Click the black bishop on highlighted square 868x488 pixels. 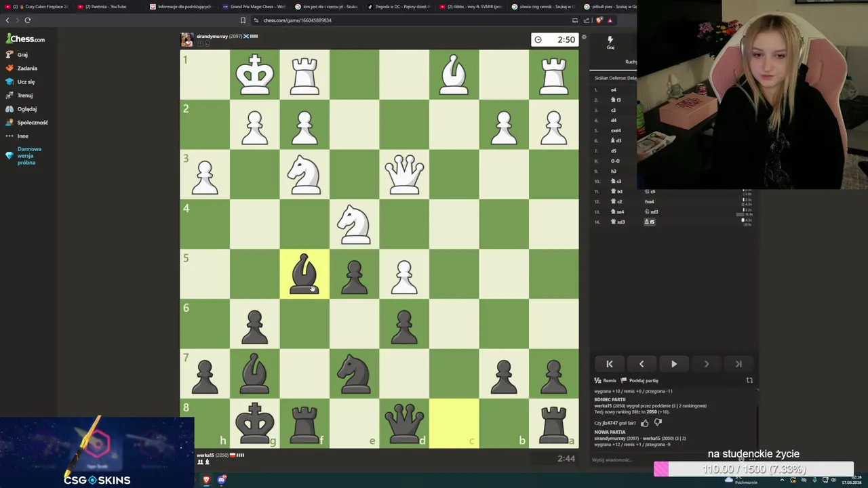point(304,274)
